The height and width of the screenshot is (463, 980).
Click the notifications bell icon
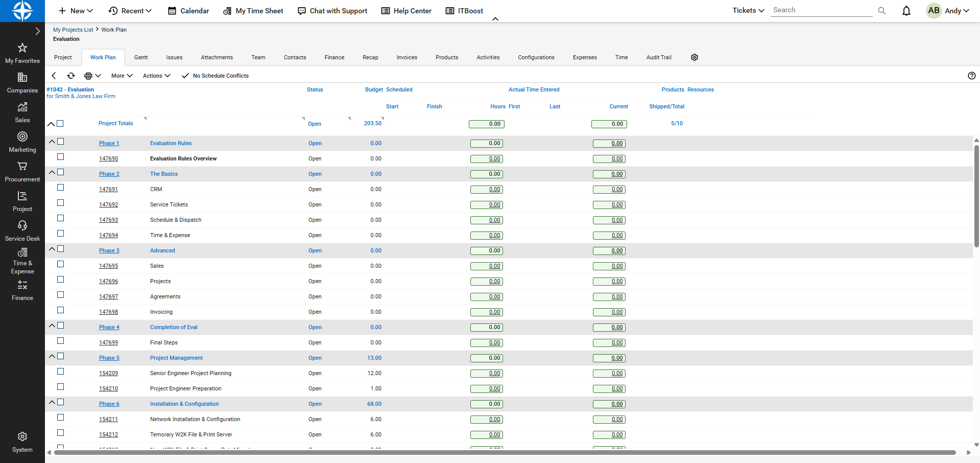tap(906, 11)
